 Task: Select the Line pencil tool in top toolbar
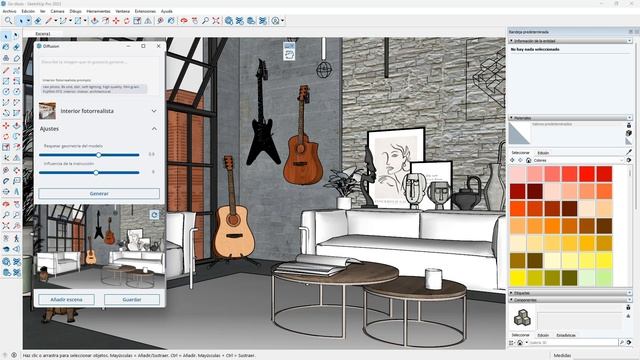49,20
